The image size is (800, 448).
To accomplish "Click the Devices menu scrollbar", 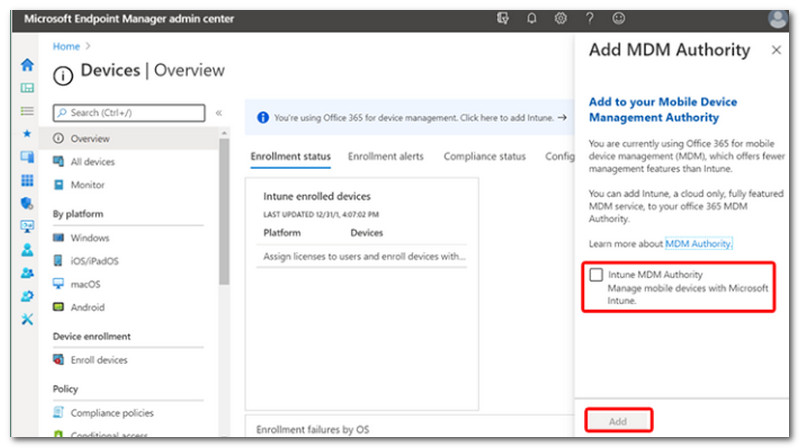I will pyautogui.click(x=224, y=212).
